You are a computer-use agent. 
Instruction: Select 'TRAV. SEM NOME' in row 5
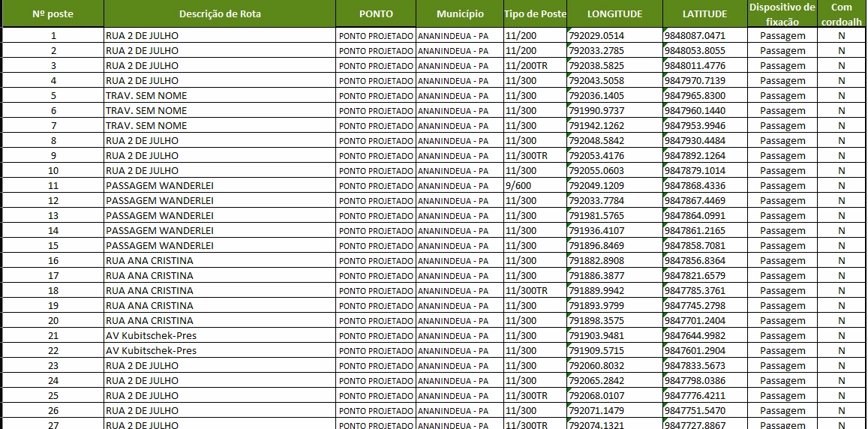coord(220,95)
